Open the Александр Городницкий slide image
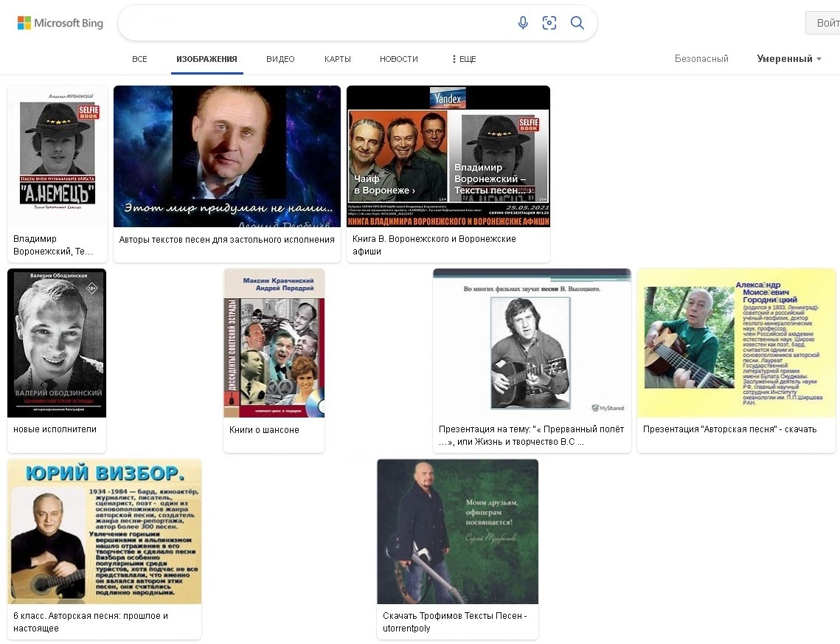This screenshot has height=644, width=840. 736,343
